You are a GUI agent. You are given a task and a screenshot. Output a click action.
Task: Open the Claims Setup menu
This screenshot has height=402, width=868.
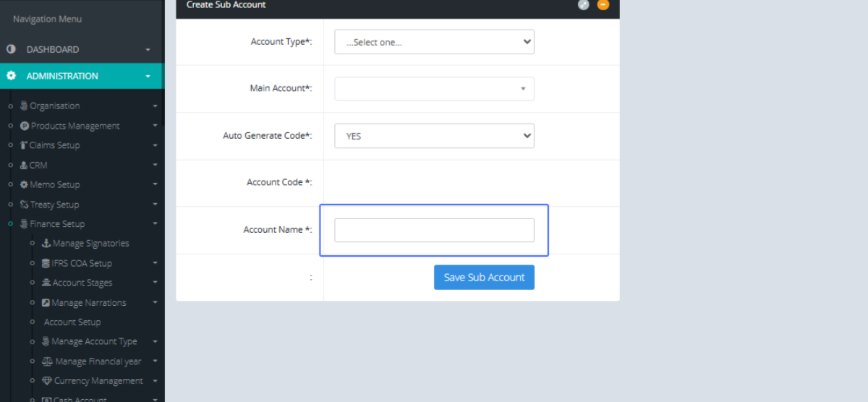[x=54, y=145]
